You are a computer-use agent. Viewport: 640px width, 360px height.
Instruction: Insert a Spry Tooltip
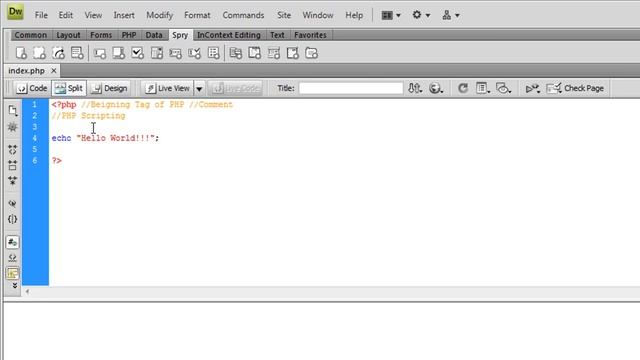click(311, 53)
